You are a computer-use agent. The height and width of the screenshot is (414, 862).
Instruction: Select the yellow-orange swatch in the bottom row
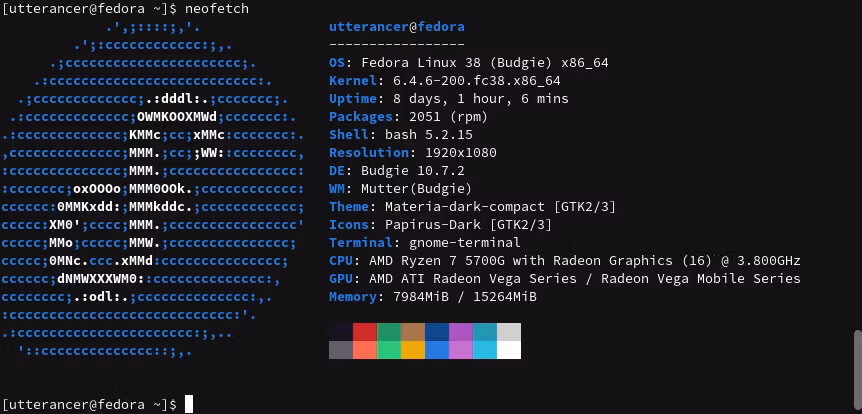(413, 349)
